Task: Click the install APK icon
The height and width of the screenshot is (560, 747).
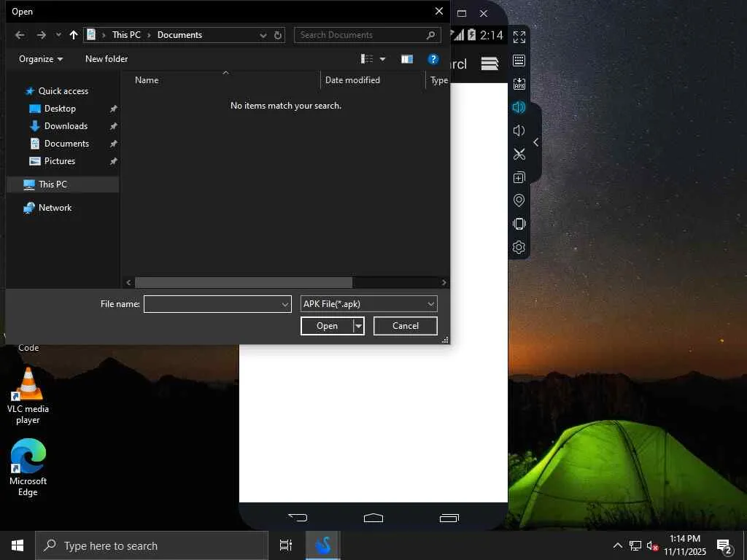Action: (x=519, y=84)
